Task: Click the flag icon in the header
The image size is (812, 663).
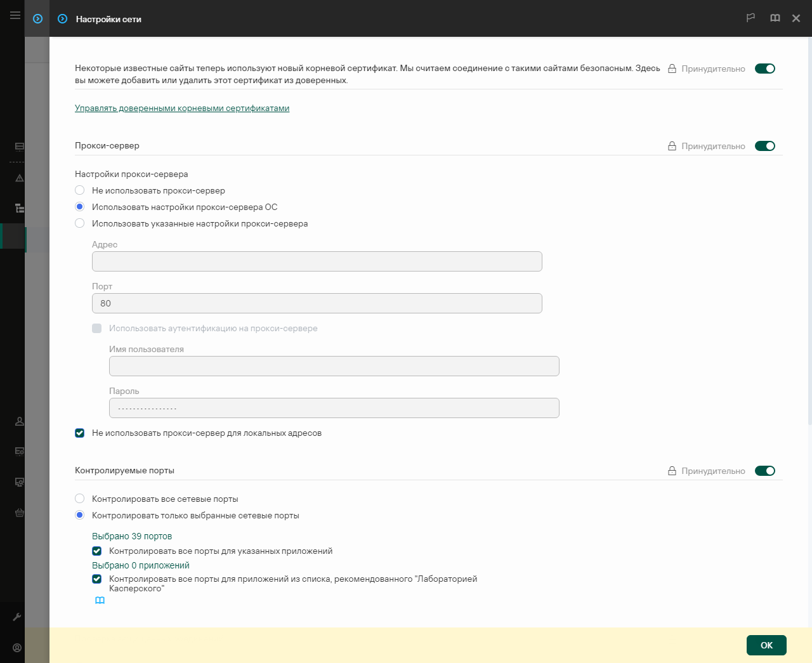Action: coord(750,18)
